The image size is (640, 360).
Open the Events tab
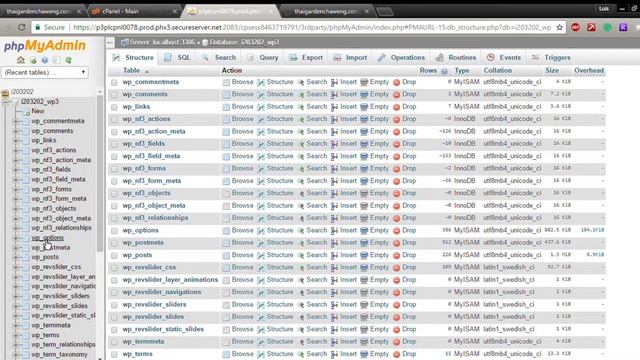click(x=504, y=58)
